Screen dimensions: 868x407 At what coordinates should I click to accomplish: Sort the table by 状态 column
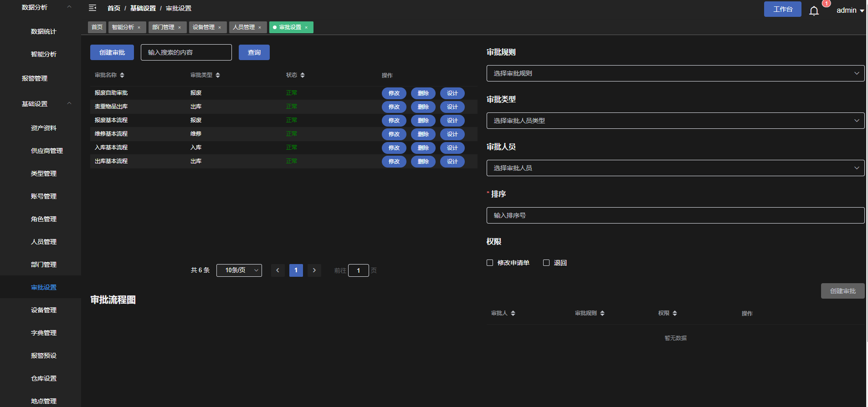click(x=303, y=75)
